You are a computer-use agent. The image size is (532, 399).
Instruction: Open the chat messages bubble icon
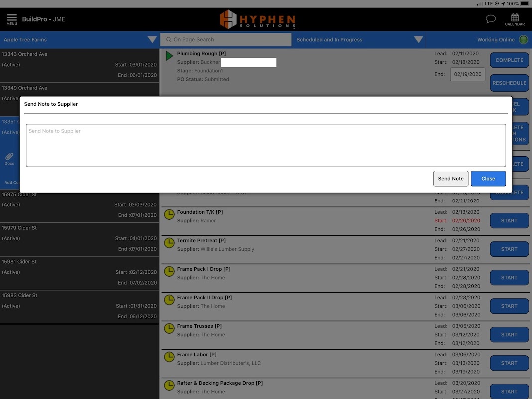coord(490,19)
